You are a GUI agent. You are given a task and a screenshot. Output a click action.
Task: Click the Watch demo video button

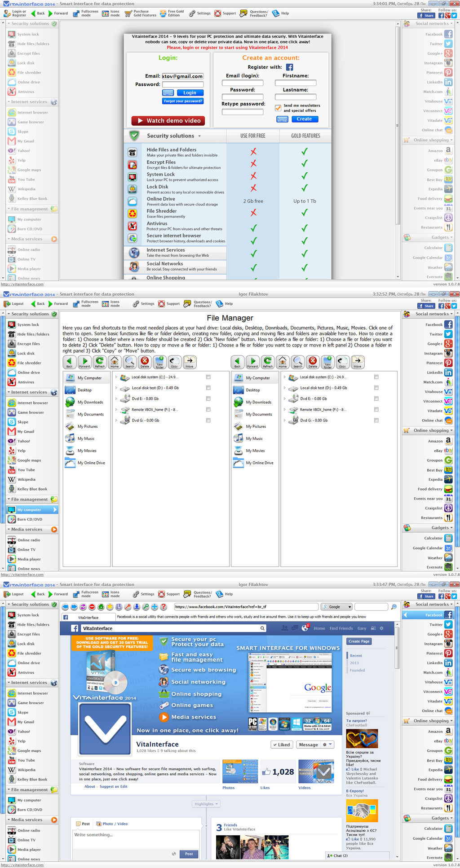168,121
